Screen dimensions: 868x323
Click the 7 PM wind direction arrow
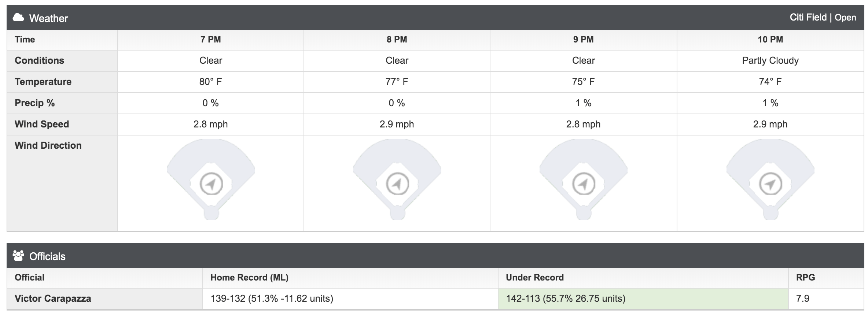211,184
